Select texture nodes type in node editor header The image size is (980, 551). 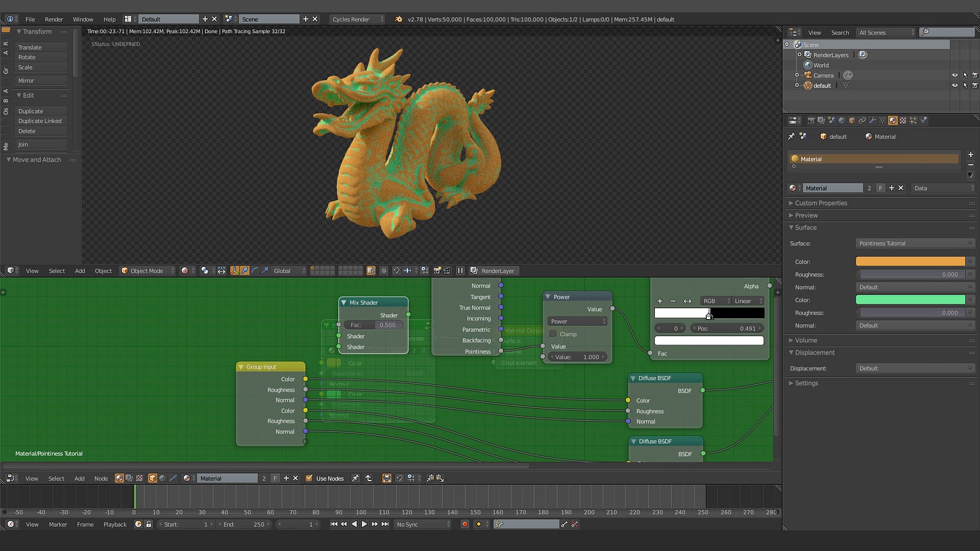139,478
